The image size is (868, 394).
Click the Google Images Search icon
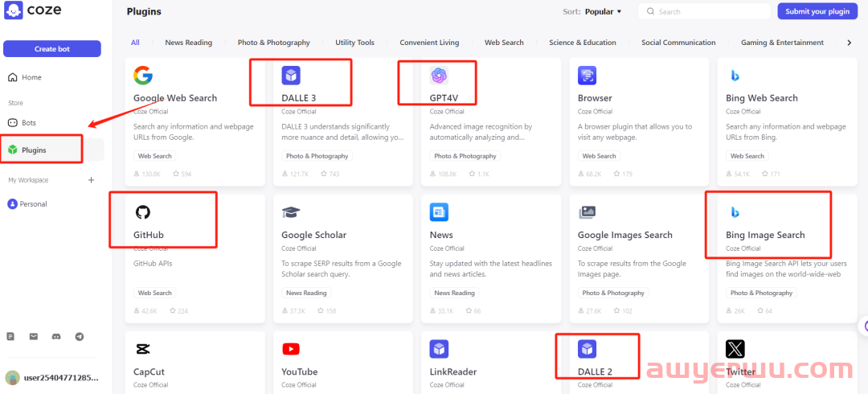click(x=587, y=212)
